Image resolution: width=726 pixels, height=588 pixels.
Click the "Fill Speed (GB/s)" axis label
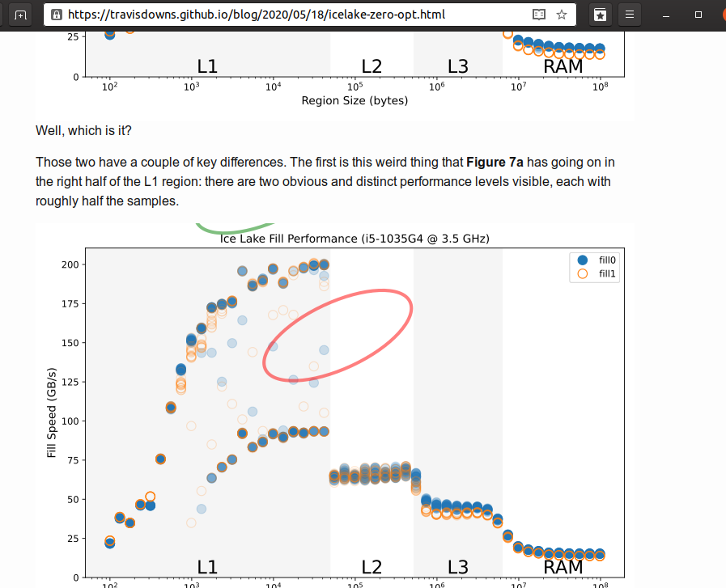pos(51,412)
